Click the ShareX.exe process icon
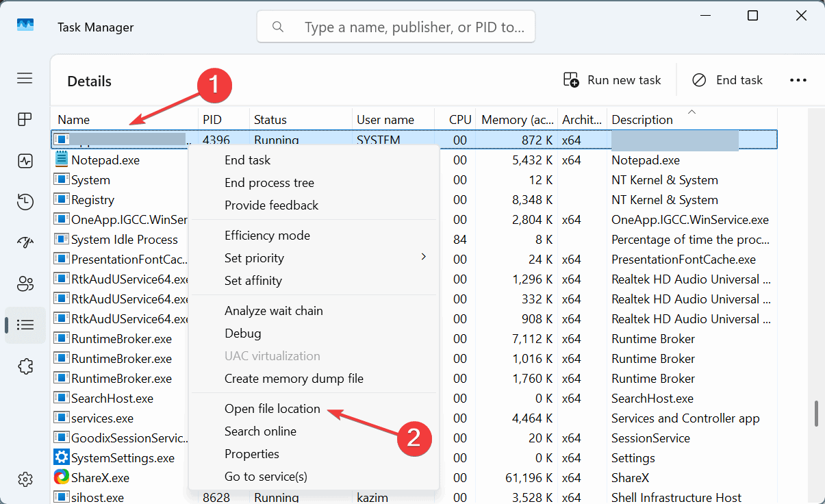 click(62, 477)
